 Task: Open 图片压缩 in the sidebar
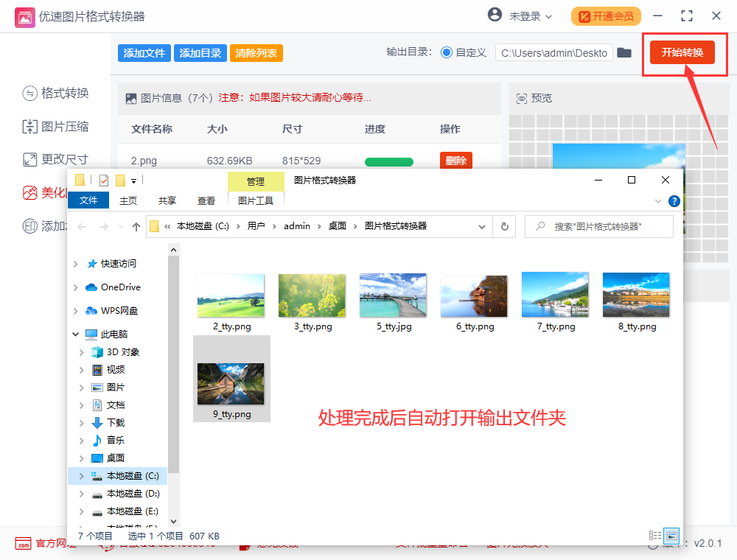[55, 127]
